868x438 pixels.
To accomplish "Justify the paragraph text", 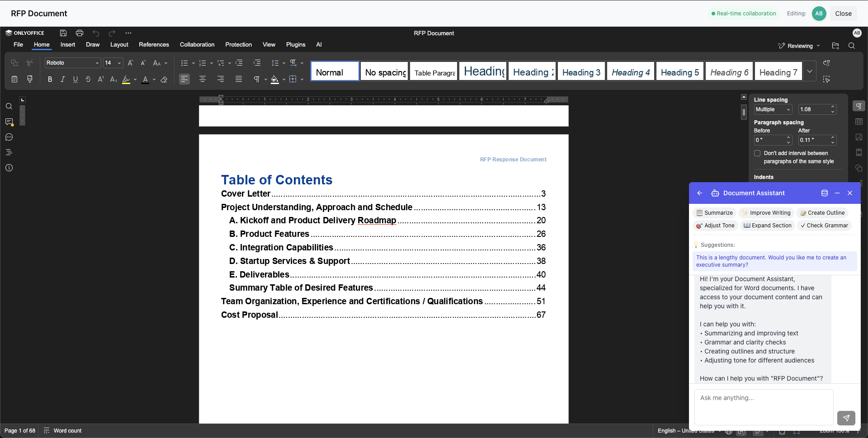I will click(239, 79).
